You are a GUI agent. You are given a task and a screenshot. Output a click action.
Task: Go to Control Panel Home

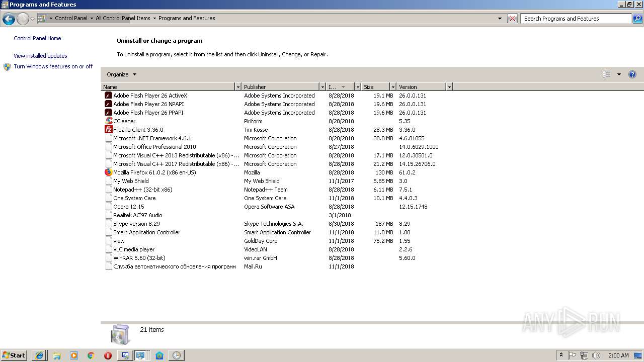37,38
